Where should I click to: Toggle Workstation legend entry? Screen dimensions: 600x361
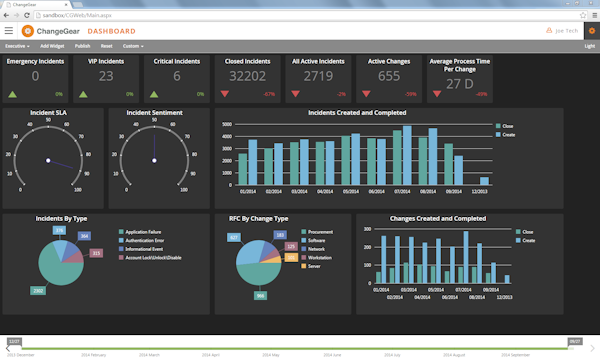coord(317,258)
